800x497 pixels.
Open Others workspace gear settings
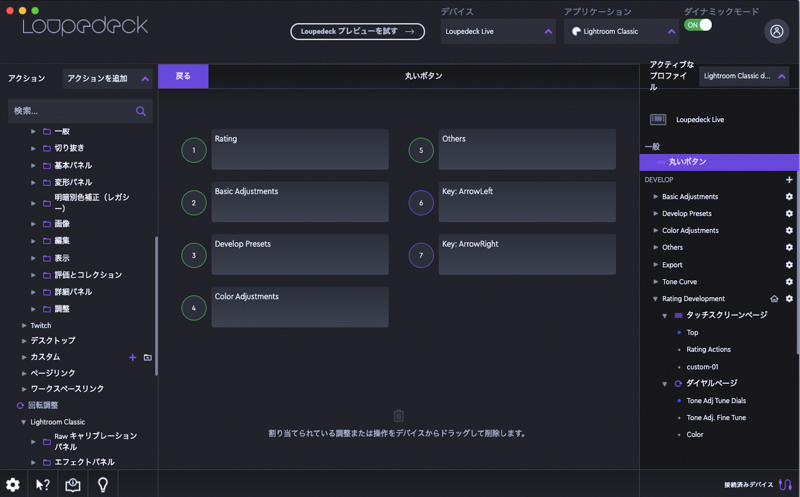[x=789, y=247]
